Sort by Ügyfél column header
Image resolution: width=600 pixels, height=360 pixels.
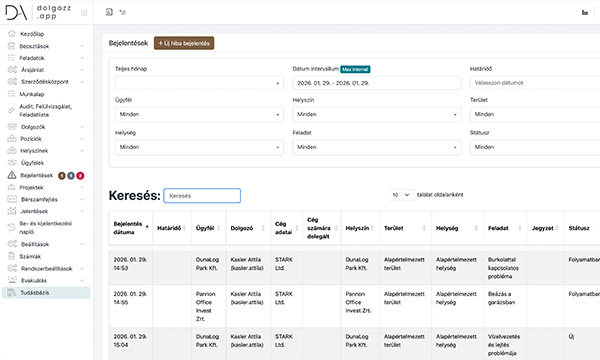coord(209,228)
